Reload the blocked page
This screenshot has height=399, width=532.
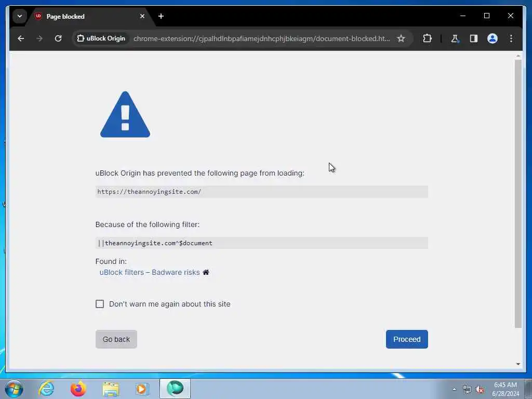(x=58, y=38)
